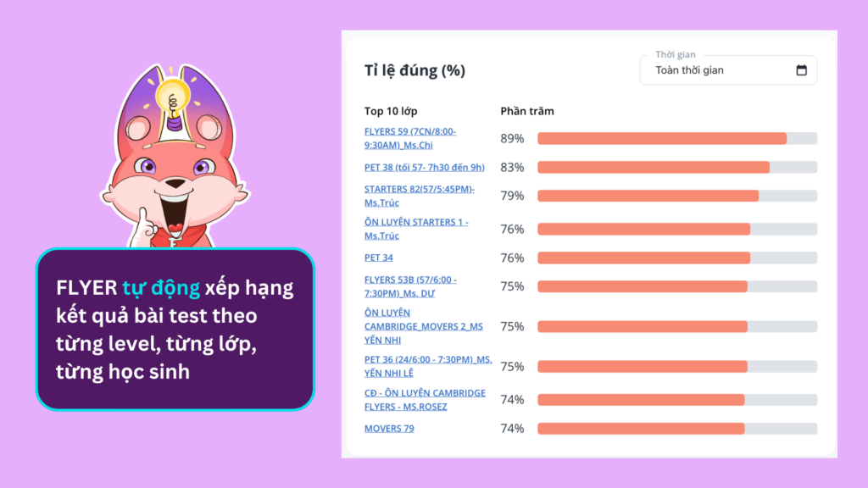Open PET 36 Ms. Yến Nhi Lê link
868x488 pixels.
[427, 366]
